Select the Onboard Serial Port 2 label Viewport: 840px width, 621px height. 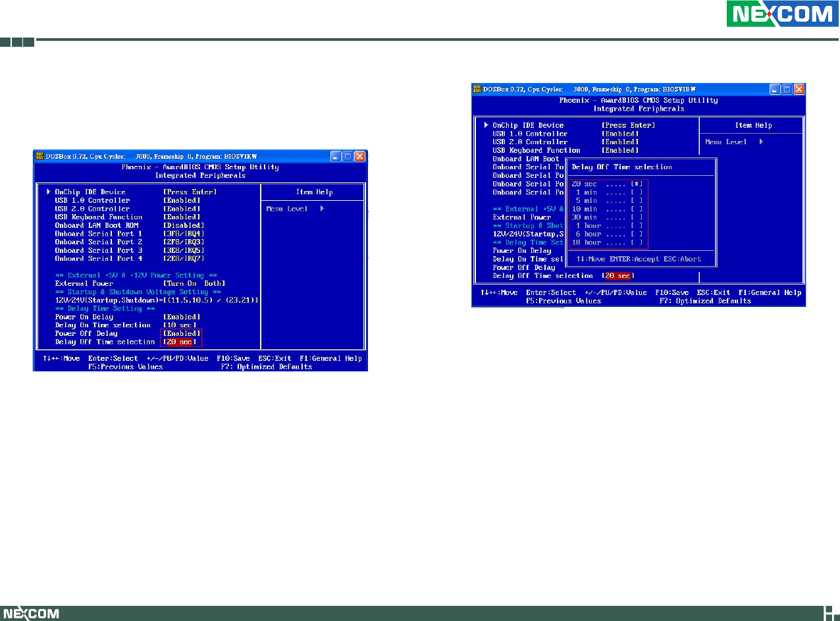[99, 242]
